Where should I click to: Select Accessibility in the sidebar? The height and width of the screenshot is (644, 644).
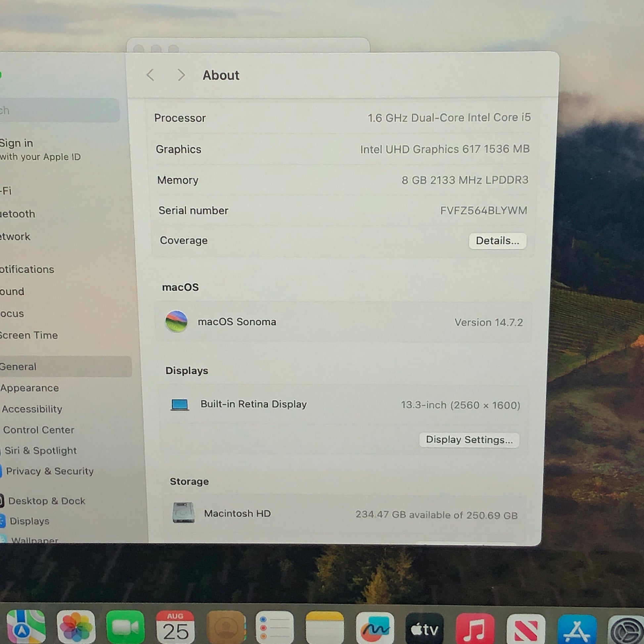[32, 409]
